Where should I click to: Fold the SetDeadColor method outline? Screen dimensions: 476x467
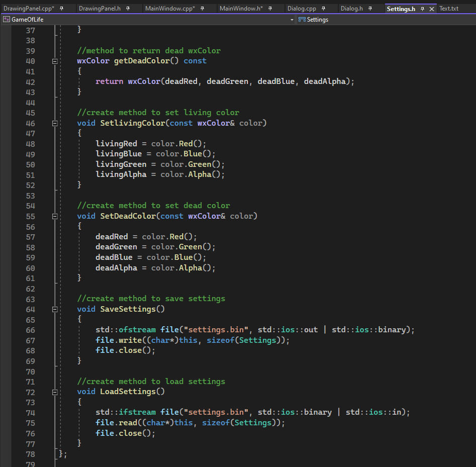click(55, 216)
